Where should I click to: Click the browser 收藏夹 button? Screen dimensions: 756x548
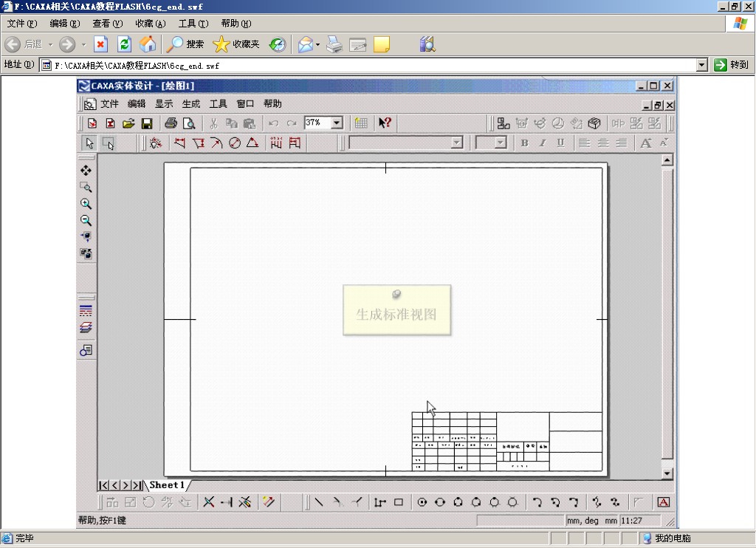(x=236, y=44)
